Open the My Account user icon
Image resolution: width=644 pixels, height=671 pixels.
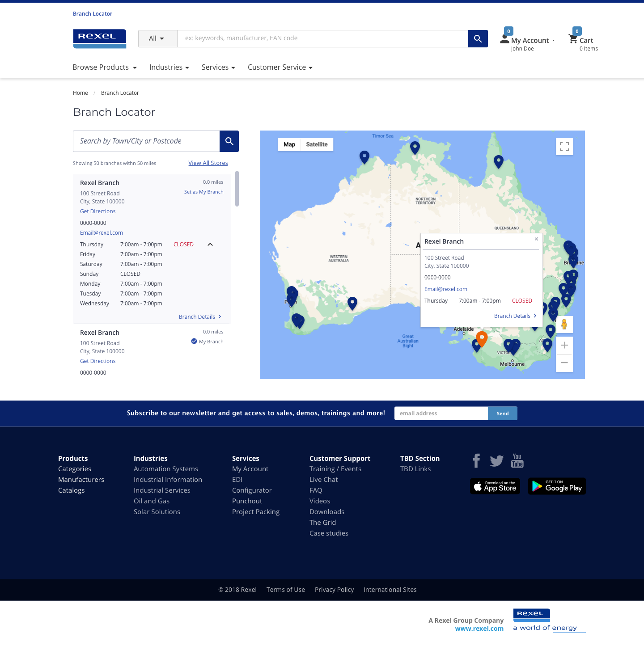point(505,40)
